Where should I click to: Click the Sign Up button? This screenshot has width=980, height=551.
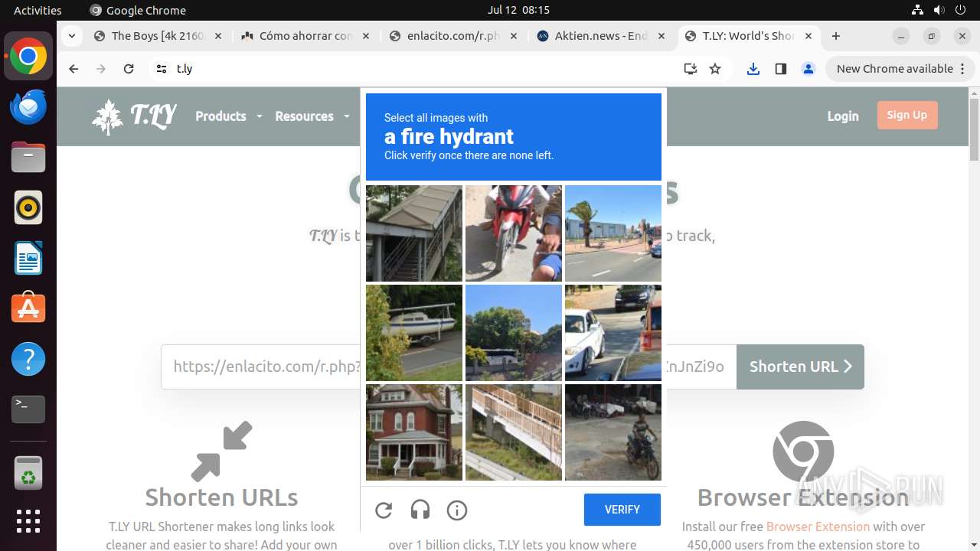coord(907,116)
